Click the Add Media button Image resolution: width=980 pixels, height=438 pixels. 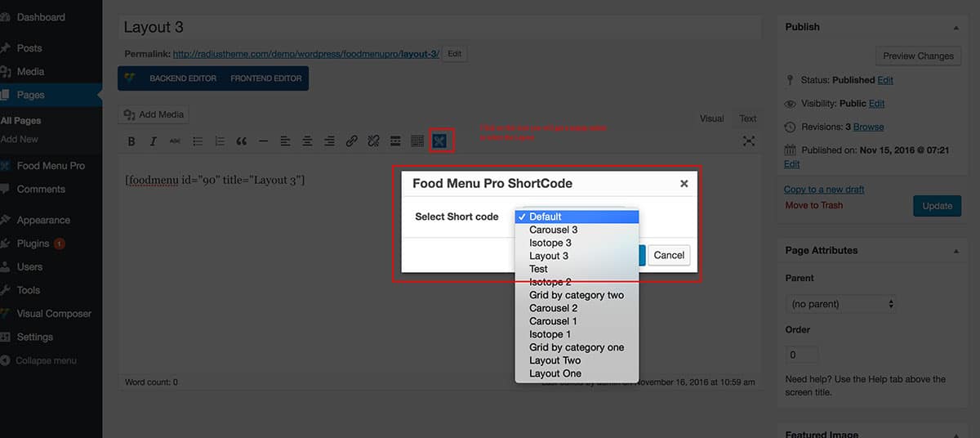tap(155, 114)
